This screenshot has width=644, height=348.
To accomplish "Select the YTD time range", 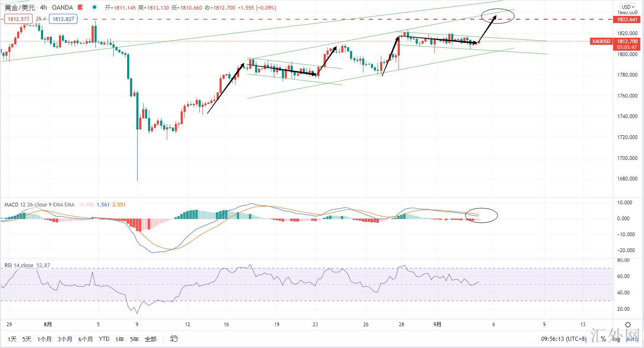I will 104,339.
